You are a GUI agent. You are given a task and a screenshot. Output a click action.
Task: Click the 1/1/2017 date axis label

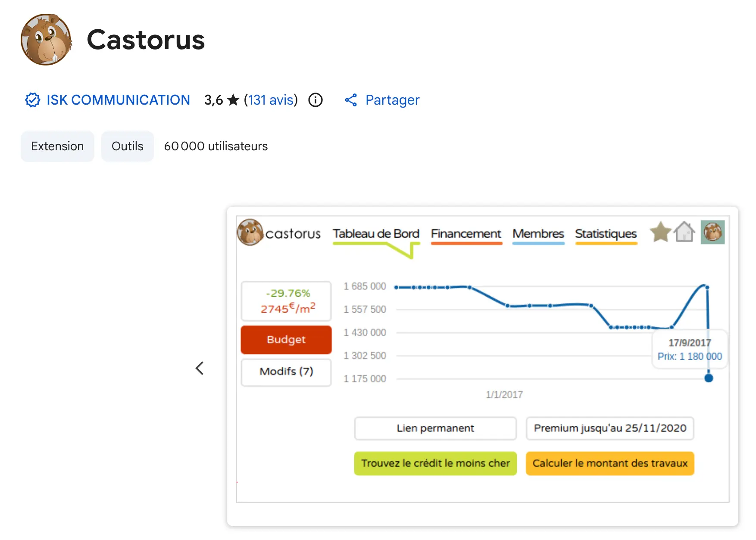coord(504,395)
